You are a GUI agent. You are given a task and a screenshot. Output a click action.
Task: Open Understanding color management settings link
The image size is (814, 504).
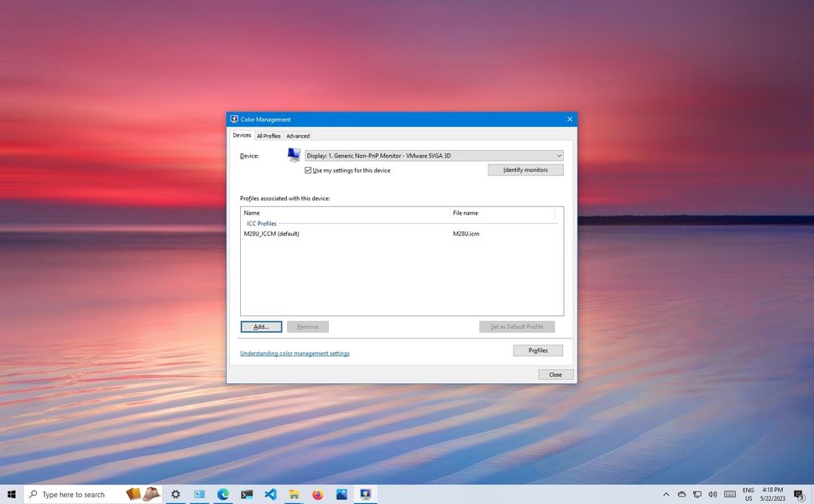coord(295,353)
